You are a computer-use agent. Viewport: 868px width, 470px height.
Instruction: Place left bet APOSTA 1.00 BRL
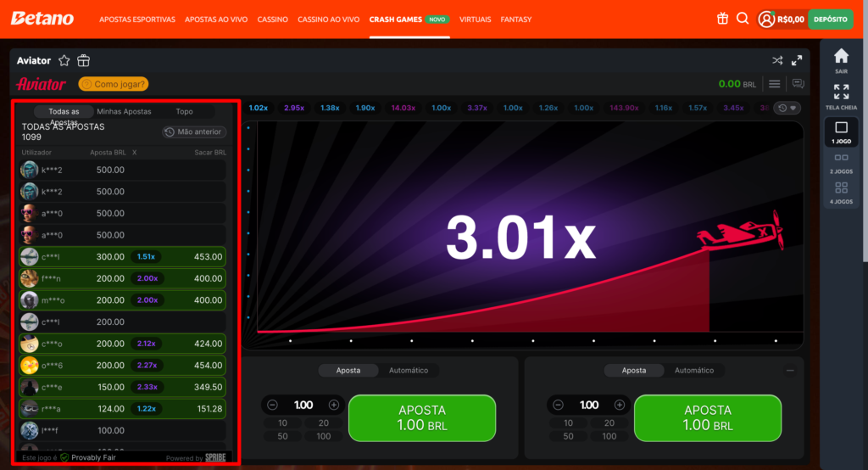(422, 418)
